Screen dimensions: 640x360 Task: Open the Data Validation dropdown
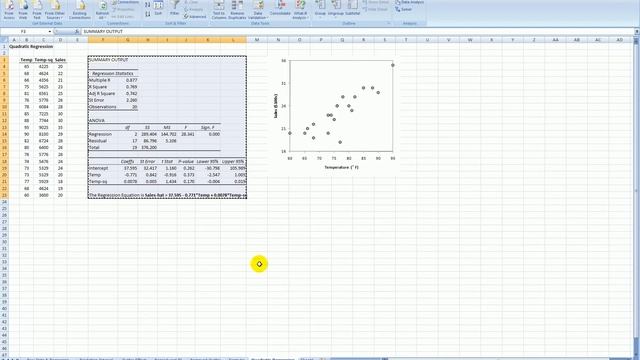(258, 10)
